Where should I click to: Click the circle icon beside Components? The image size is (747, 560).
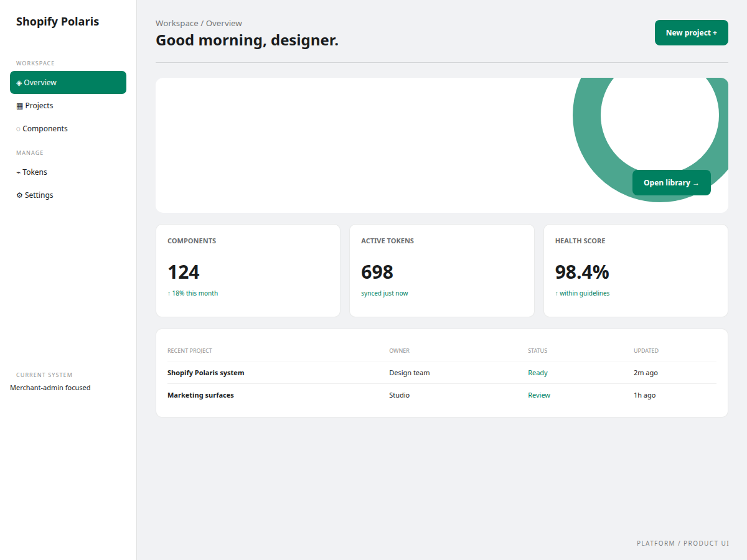click(x=18, y=129)
